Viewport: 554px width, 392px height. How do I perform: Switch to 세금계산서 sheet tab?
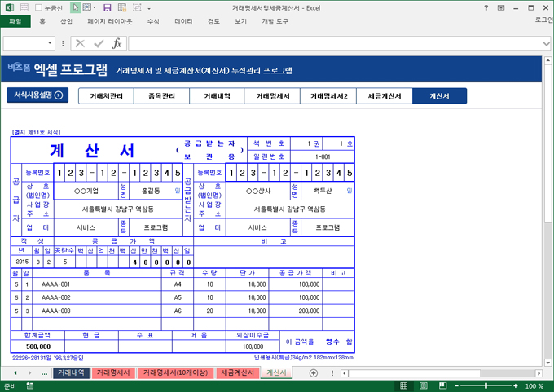click(237, 372)
